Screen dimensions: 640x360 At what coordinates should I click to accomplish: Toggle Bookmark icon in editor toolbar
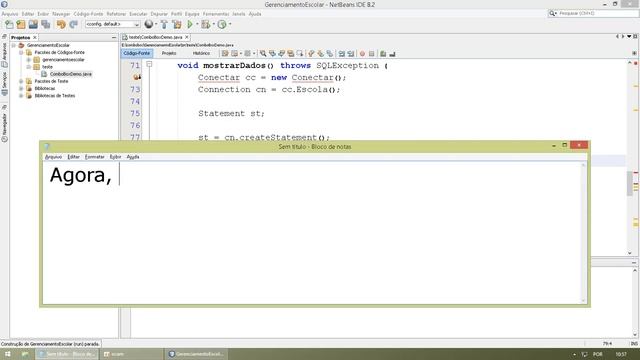[330, 53]
